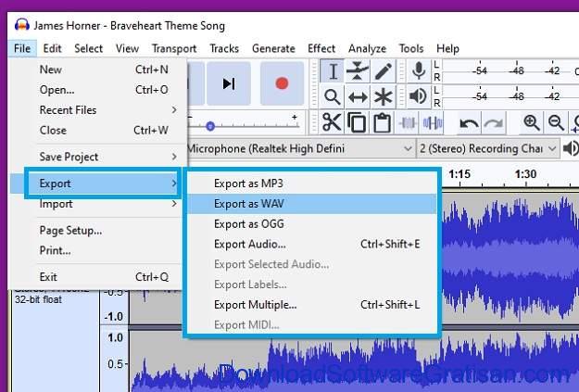This screenshot has width=579, height=392.
Task: Choose Export as MP3
Action: [x=312, y=183]
